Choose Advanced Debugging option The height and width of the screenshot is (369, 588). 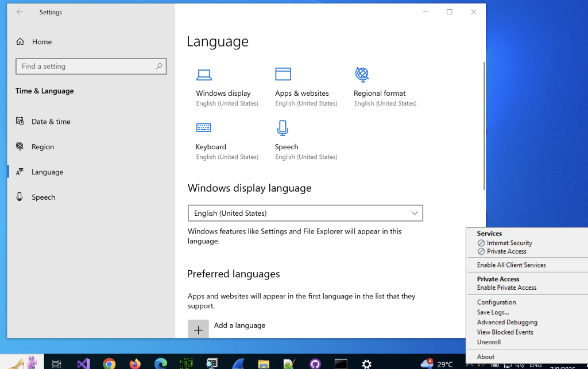tap(507, 322)
